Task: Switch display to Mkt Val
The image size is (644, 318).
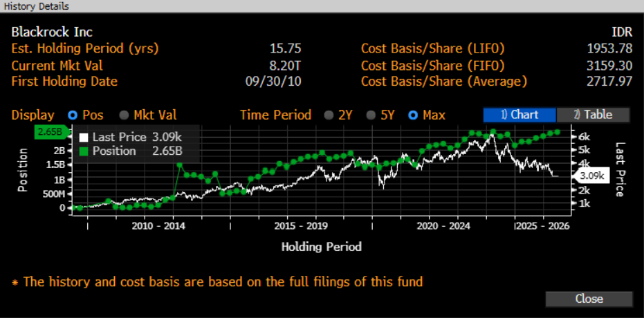Action: (x=125, y=115)
